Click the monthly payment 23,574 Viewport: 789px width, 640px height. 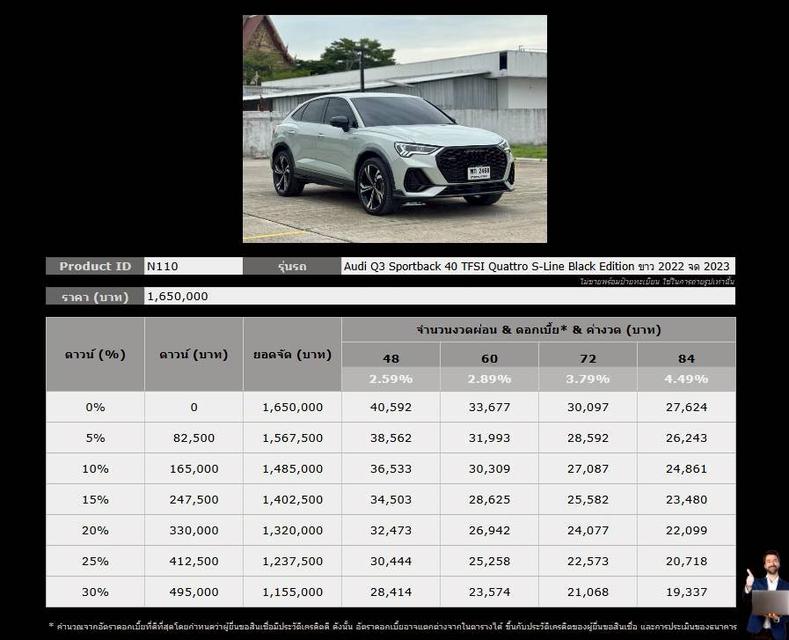[489, 592]
